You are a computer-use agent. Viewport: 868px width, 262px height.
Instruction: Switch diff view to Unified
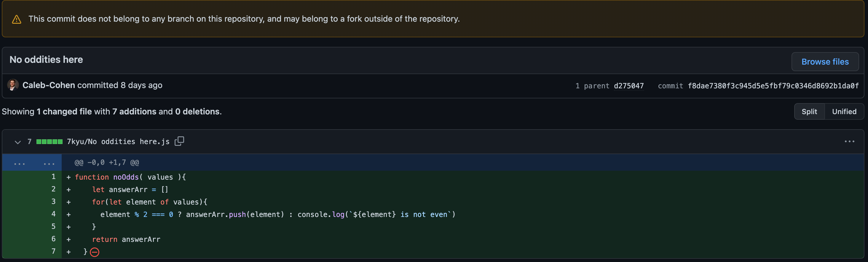(x=844, y=111)
